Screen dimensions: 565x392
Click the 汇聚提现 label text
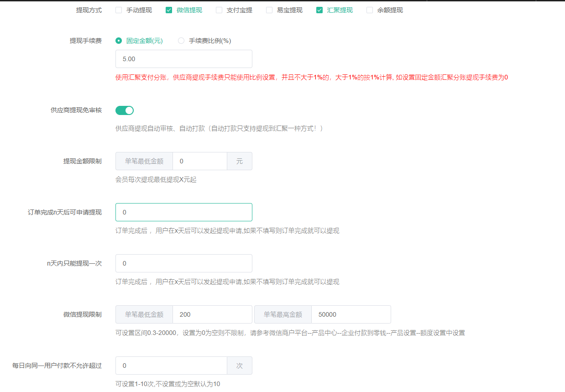[340, 10]
